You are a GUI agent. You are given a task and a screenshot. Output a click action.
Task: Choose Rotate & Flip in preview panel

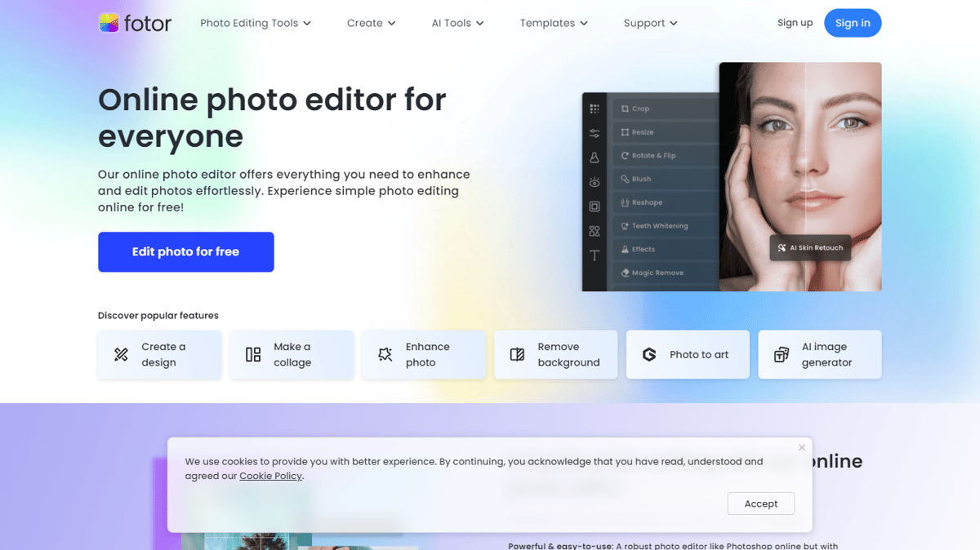tap(664, 156)
